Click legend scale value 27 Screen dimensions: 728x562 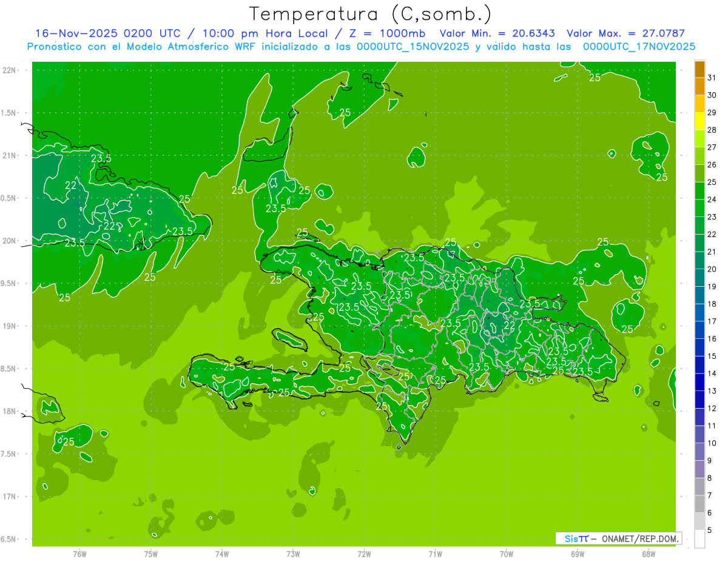[x=712, y=147]
